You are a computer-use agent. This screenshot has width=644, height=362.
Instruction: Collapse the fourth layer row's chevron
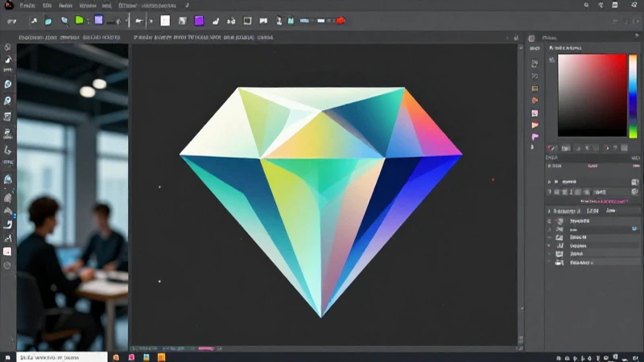pos(549,245)
